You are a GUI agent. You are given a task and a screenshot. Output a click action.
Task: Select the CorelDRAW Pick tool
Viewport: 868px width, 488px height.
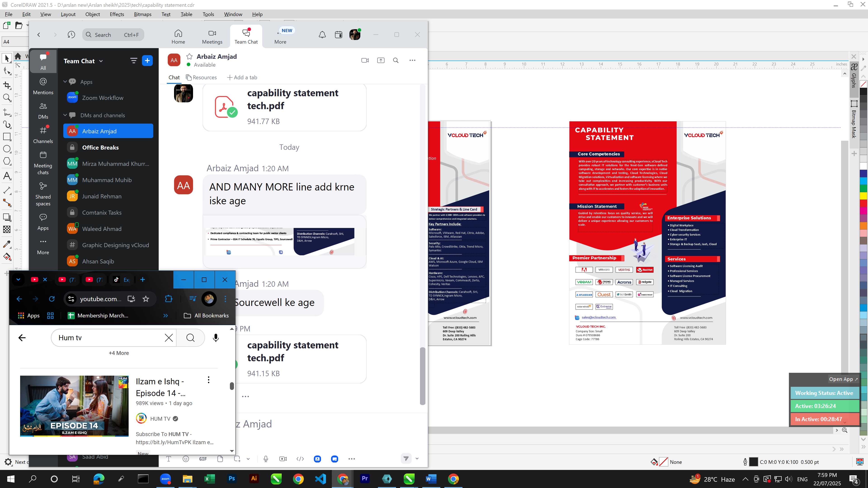pos(7,58)
